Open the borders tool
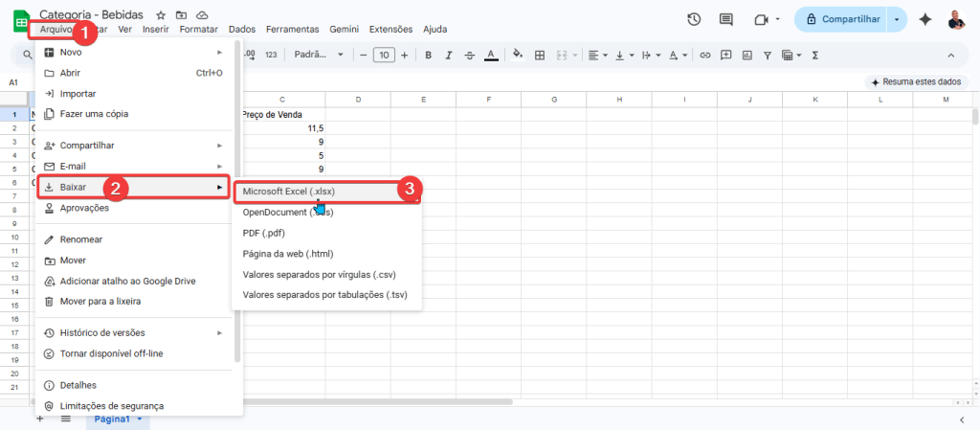Image resolution: width=980 pixels, height=430 pixels. pyautogui.click(x=540, y=55)
